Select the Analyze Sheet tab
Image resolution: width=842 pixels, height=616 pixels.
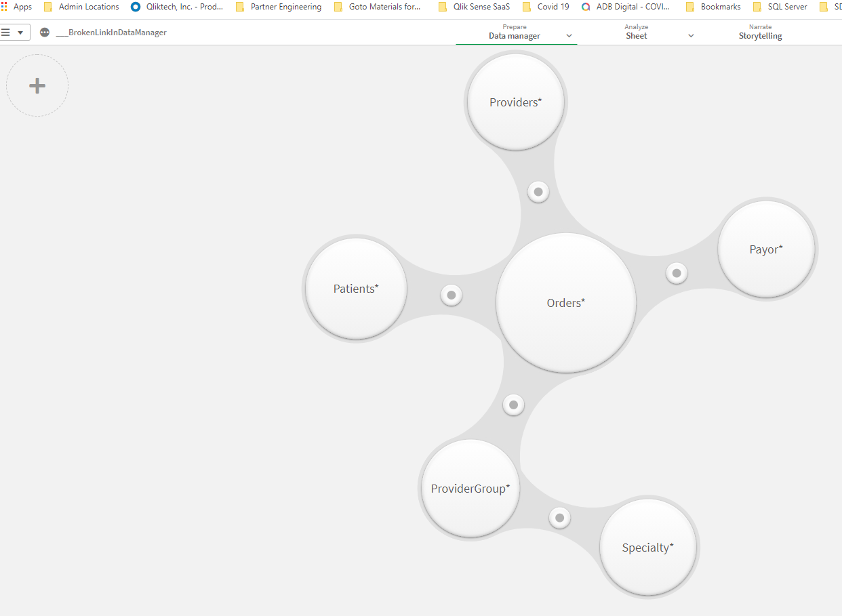tap(636, 32)
